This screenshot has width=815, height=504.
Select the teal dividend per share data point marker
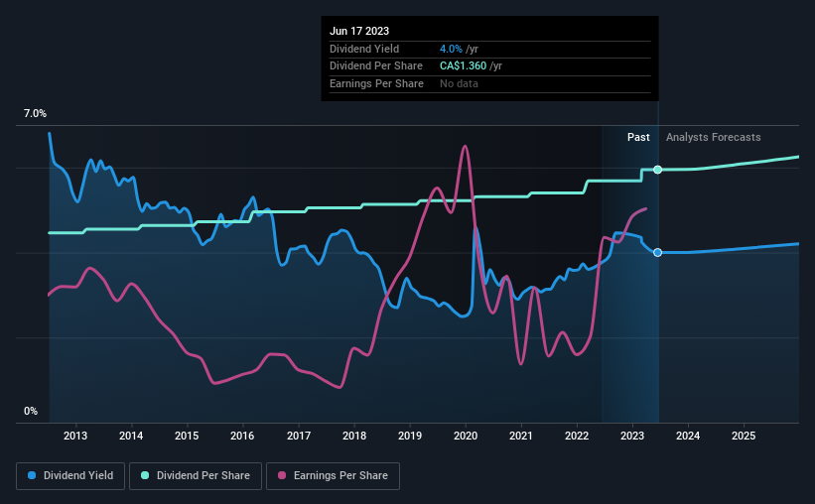click(x=657, y=170)
